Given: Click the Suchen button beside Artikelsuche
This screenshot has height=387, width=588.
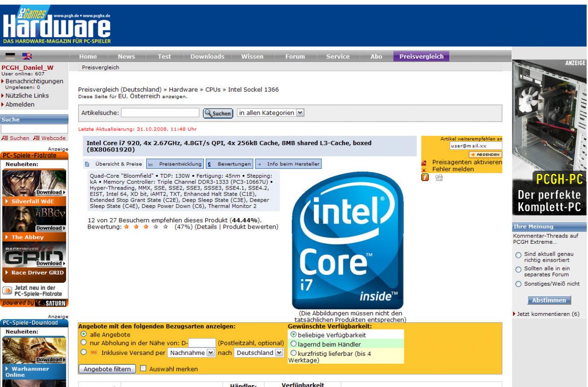Looking at the screenshot, I should pos(218,113).
